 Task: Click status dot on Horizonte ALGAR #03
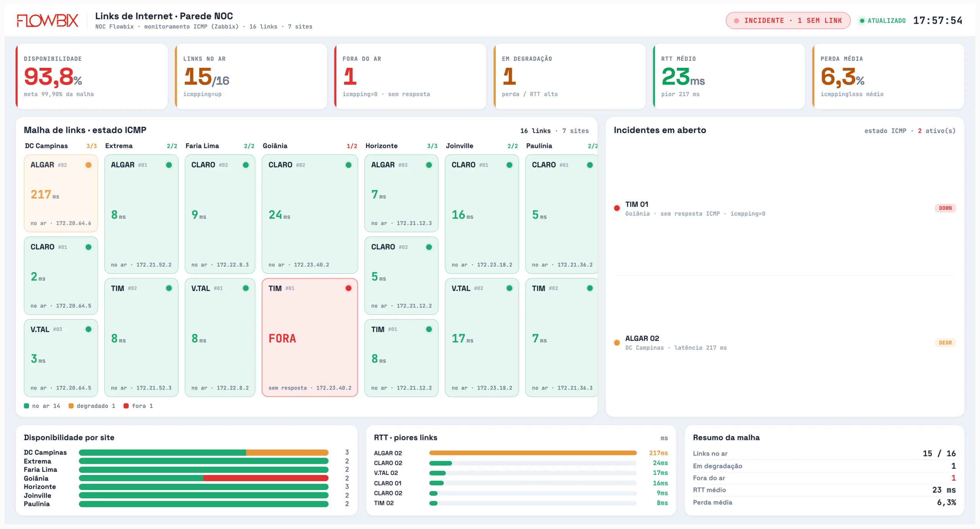click(429, 165)
